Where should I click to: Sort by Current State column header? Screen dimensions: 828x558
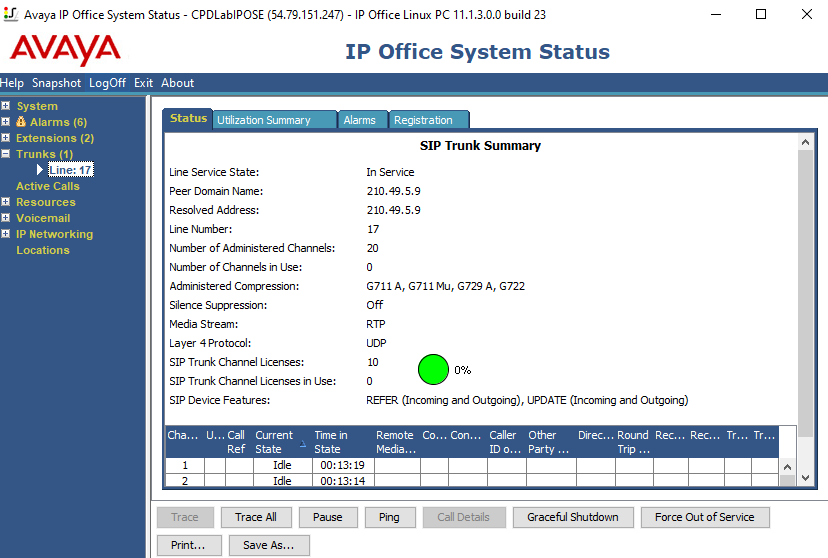(x=281, y=442)
